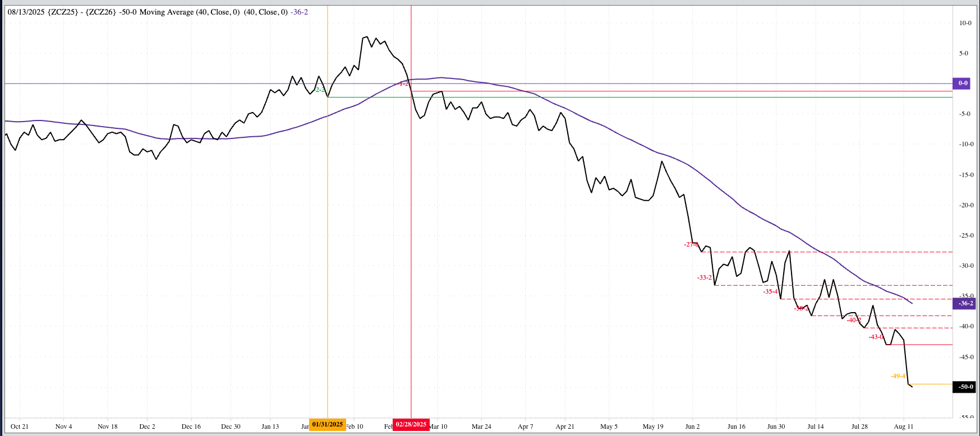Click the -35-4 red level annotation

click(771, 291)
